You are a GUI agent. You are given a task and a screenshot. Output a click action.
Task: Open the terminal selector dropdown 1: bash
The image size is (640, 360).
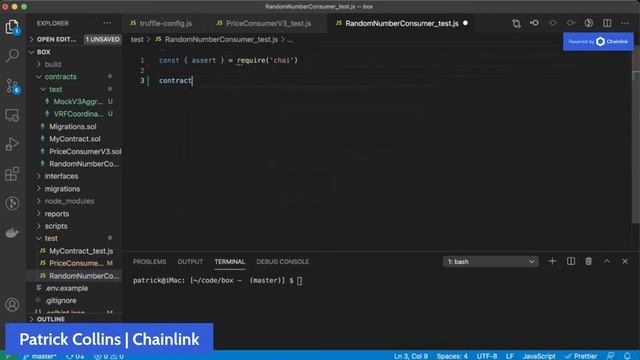point(490,261)
